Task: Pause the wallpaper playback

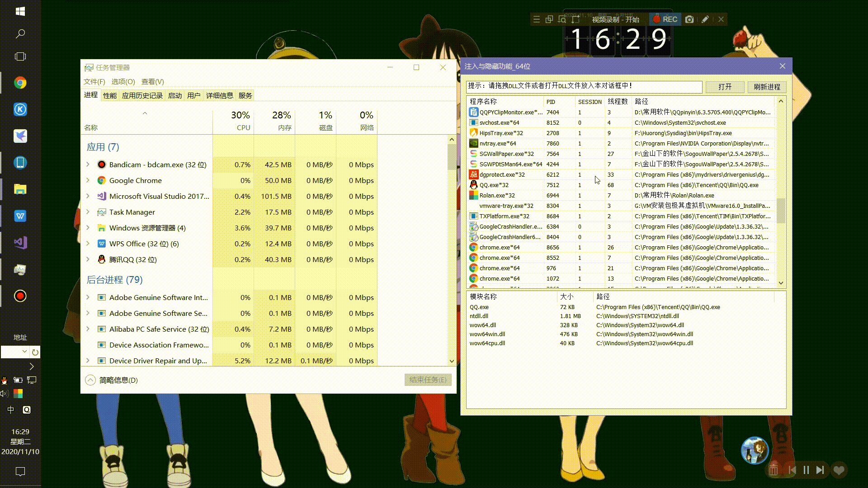Action: coord(806,470)
